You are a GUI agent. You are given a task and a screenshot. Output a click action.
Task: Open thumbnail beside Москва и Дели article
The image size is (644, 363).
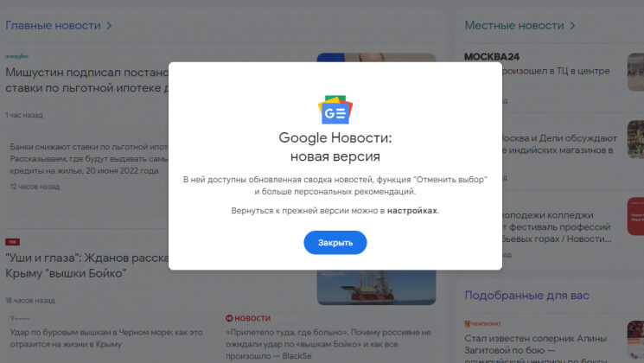(635, 139)
